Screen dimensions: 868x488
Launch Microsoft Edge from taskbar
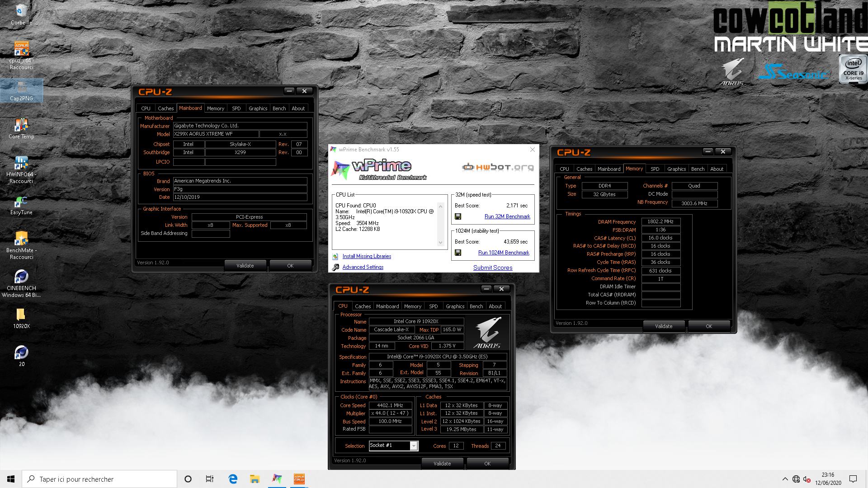pyautogui.click(x=233, y=479)
